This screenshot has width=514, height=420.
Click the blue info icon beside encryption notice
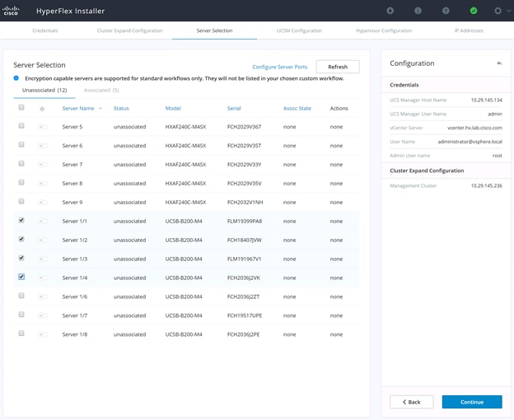click(x=16, y=78)
